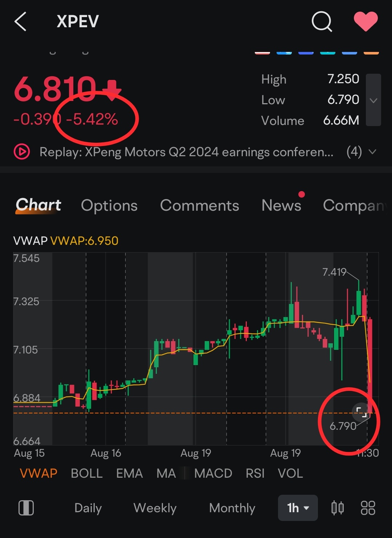The image size is (392, 538).
Task: Play the earnings conference replay icon
Action: point(22,152)
